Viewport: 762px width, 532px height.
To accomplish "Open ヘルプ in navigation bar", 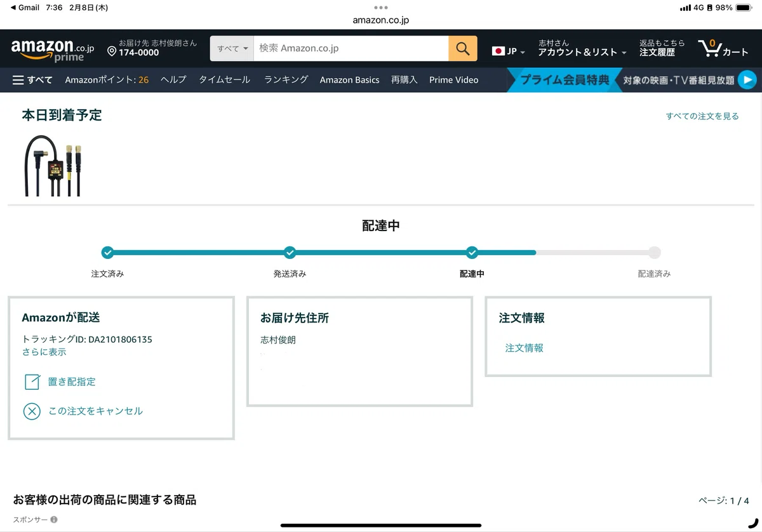I will 173,79.
